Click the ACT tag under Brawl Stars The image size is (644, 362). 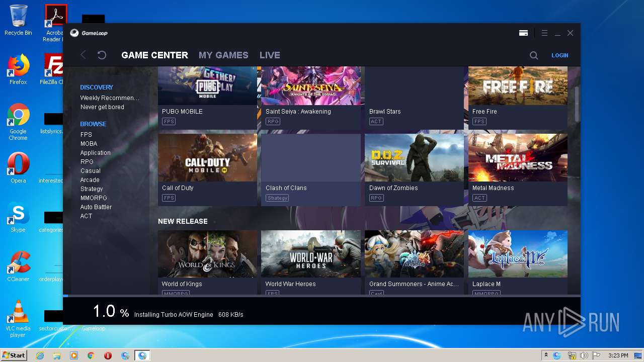pos(376,122)
